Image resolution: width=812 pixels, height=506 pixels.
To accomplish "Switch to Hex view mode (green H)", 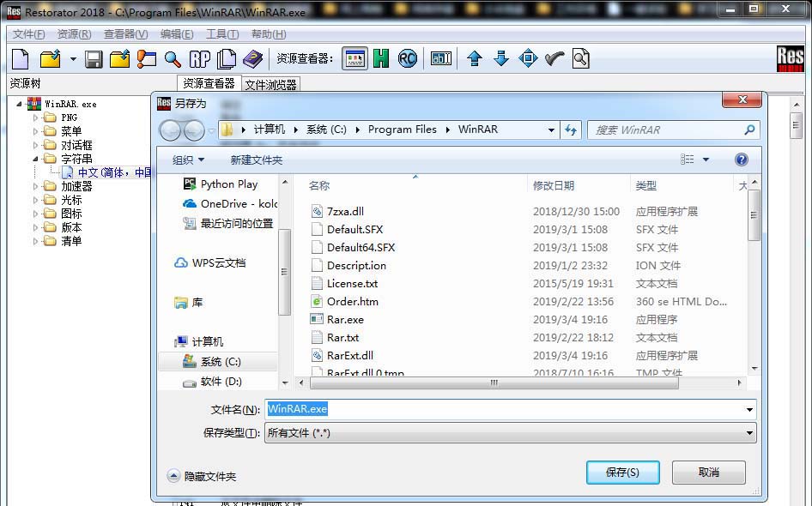I will click(x=381, y=58).
